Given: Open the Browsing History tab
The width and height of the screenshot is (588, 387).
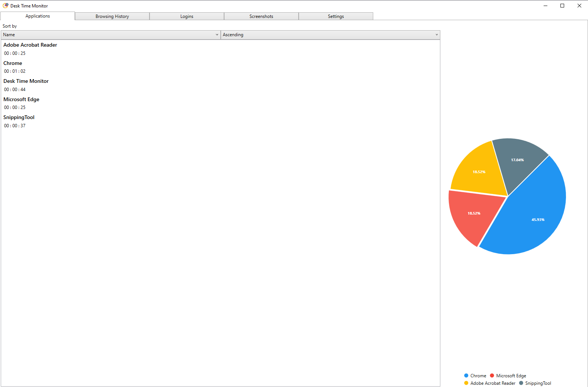Looking at the screenshot, I should [x=112, y=16].
